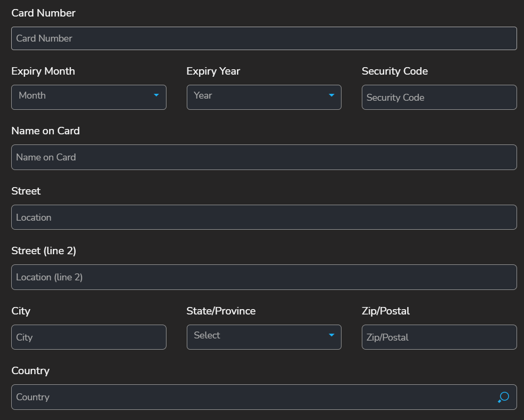Click the blue arrow in the Year dropdown
The image size is (524, 420).
coord(331,95)
